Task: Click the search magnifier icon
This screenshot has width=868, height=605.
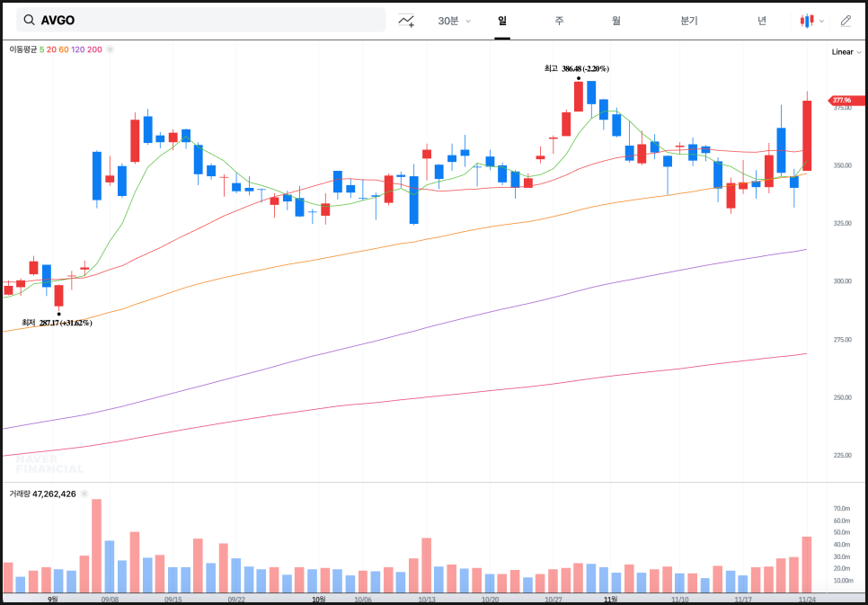Action: click(30, 21)
